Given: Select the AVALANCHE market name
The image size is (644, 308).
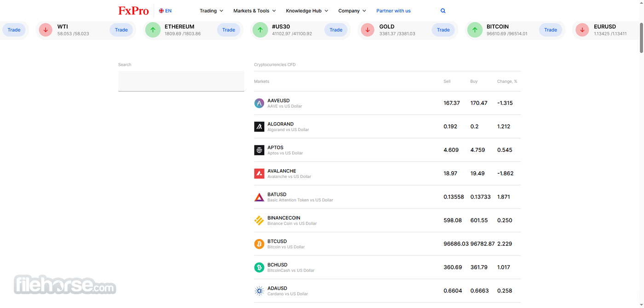Looking at the screenshot, I should (x=282, y=171).
